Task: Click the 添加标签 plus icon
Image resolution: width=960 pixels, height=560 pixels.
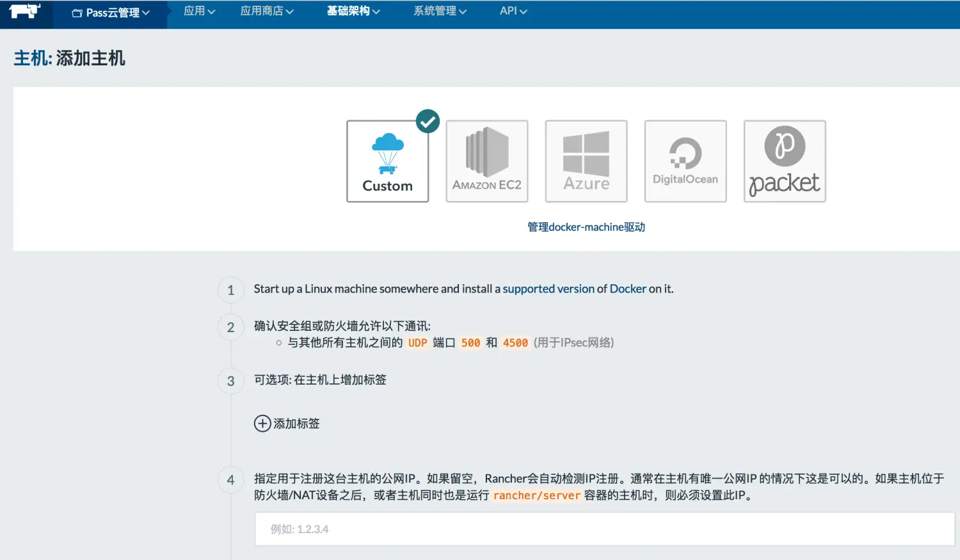Action: tap(262, 424)
